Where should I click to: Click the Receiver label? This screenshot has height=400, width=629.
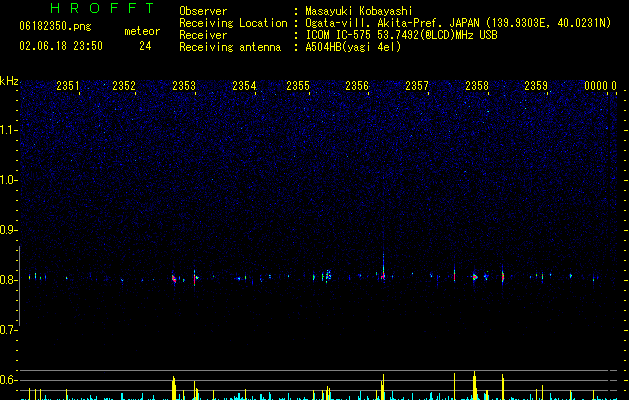(x=203, y=35)
